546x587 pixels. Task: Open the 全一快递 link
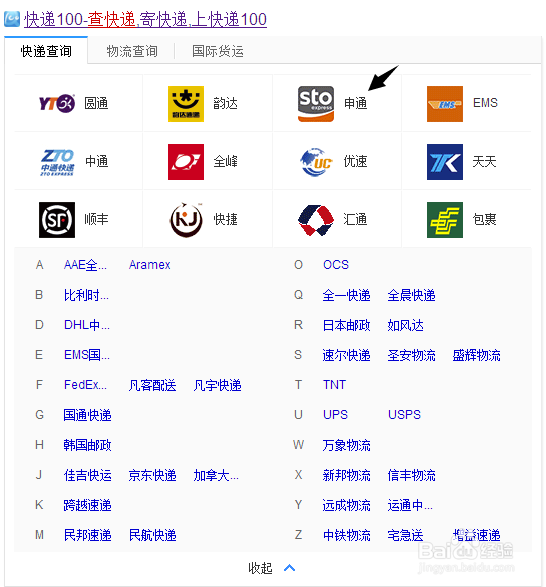(x=346, y=295)
